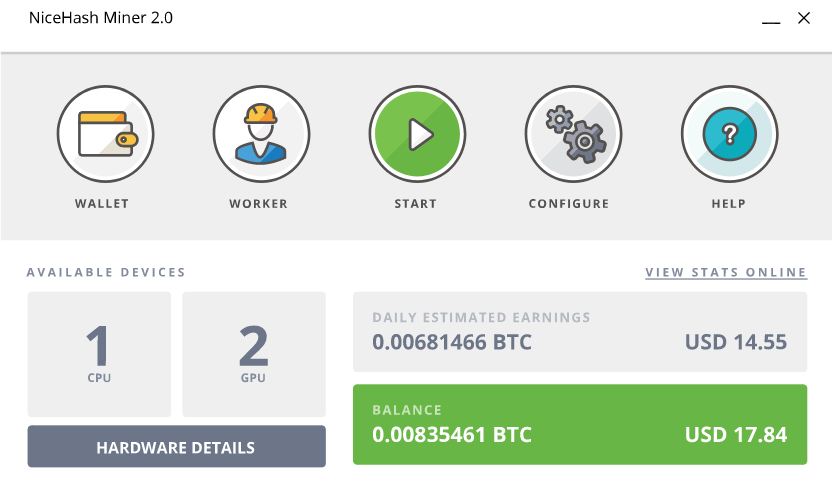This screenshot has width=832, height=492.
Task: Click the NiceHash Miner 2.0 title
Action: click(101, 18)
